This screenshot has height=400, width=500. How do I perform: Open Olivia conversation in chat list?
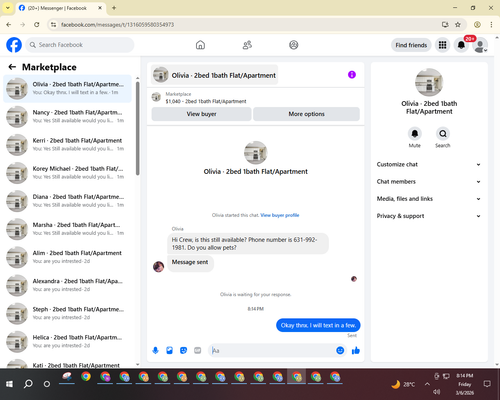67,88
